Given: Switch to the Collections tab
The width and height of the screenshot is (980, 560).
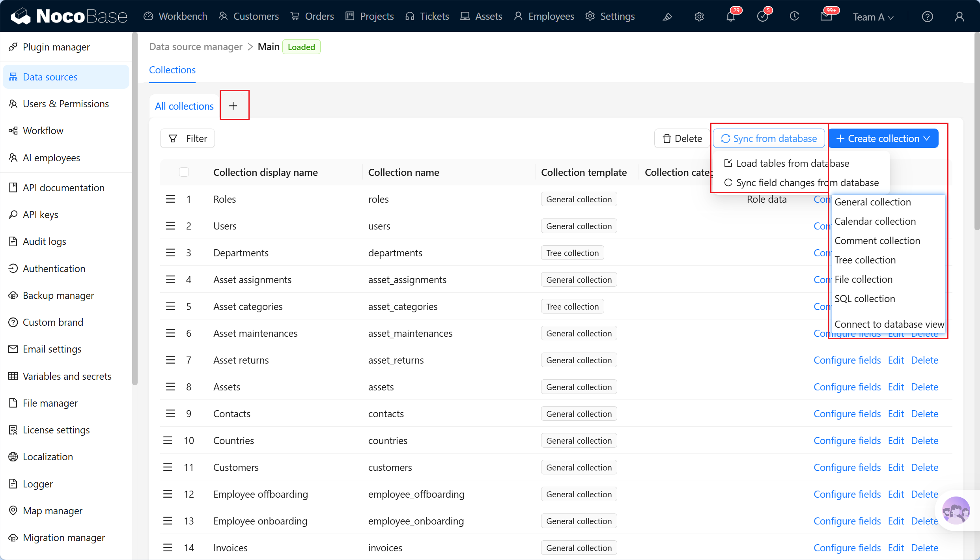Looking at the screenshot, I should point(172,70).
